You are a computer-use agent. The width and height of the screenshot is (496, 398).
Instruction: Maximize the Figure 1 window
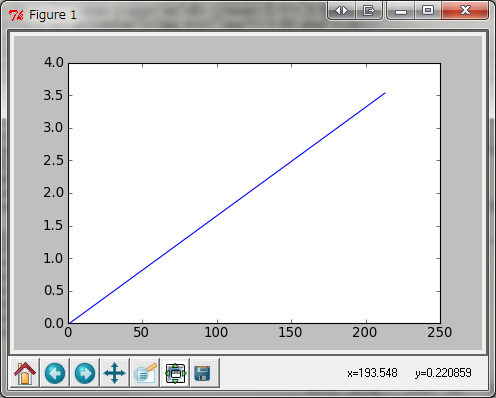point(428,11)
